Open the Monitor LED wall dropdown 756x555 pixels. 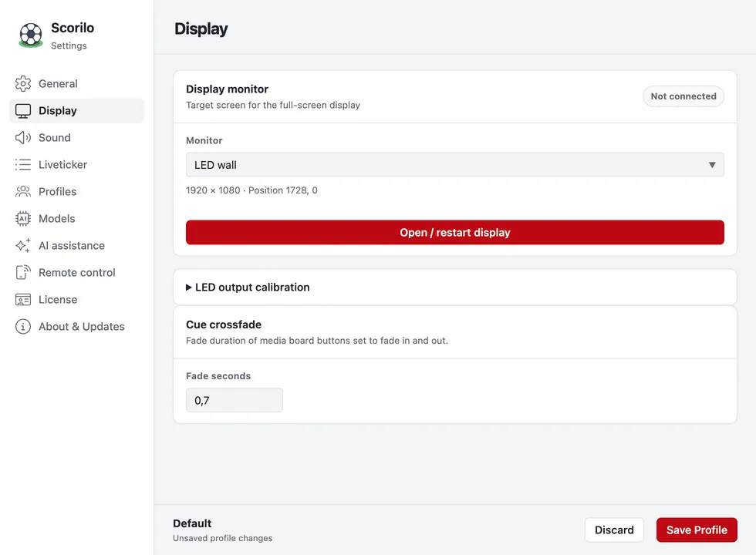pyautogui.click(x=454, y=165)
